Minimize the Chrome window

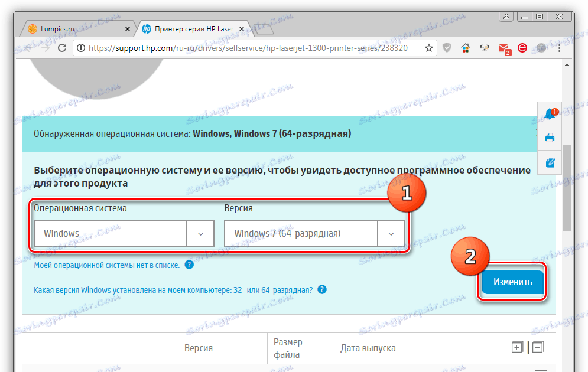point(525,17)
